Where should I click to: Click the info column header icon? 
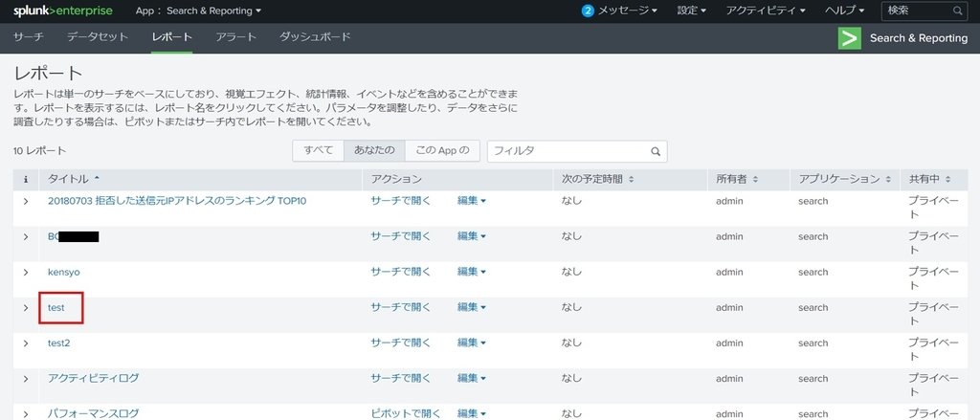pos(25,179)
